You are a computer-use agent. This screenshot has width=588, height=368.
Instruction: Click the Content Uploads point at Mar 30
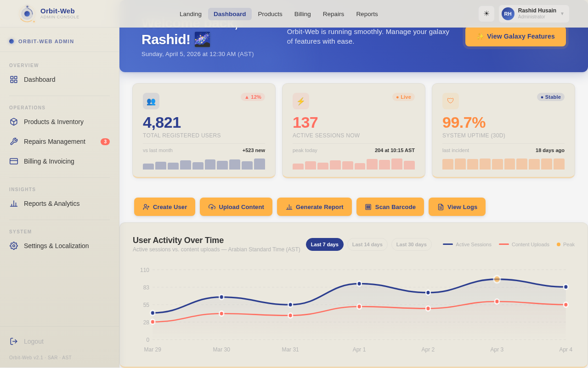pyautogui.click(x=221, y=313)
